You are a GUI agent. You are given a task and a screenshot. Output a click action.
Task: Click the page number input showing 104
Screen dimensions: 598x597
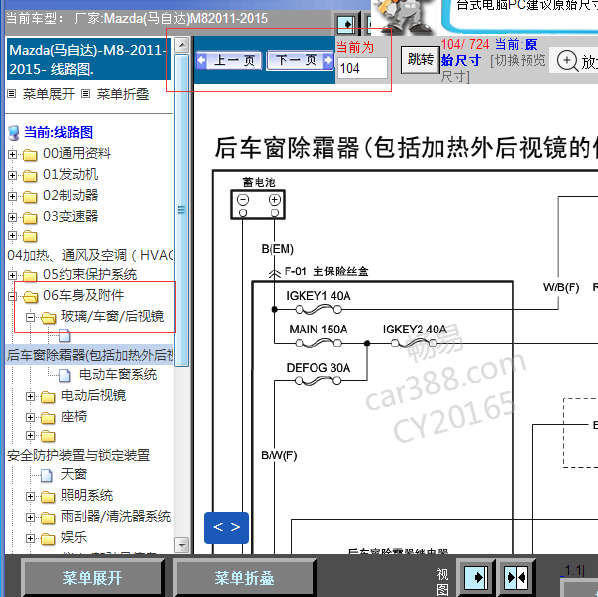[362, 68]
